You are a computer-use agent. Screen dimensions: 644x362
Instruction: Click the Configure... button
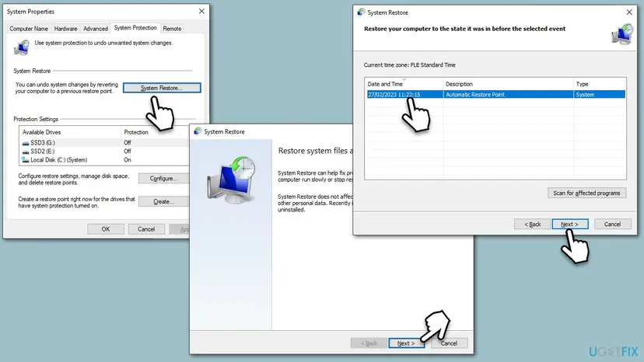[163, 179]
